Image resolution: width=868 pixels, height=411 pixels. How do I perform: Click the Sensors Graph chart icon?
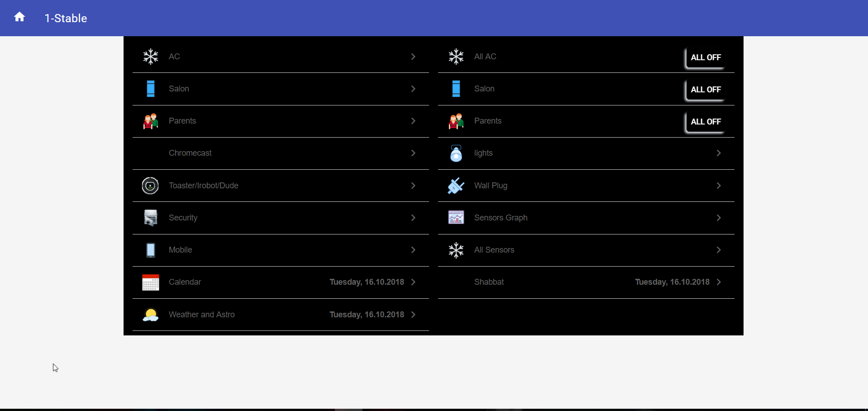(x=456, y=218)
